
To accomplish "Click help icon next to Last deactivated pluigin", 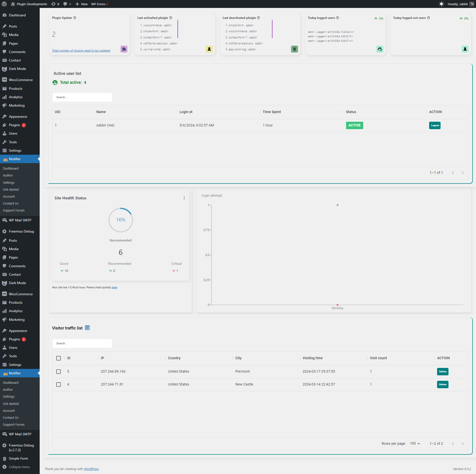I will 258,18.
